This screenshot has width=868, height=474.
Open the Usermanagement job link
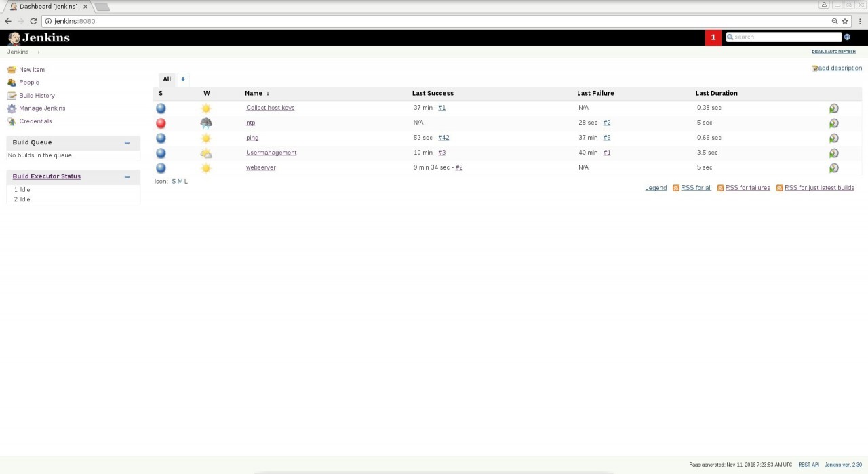(271, 153)
